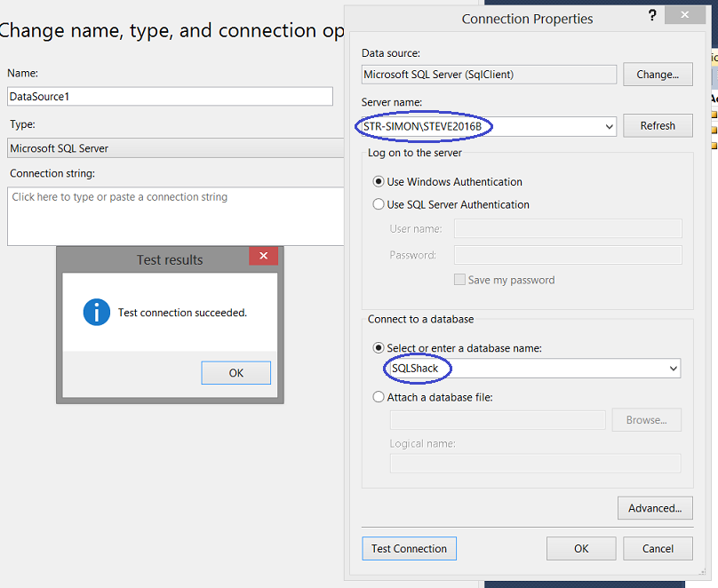Close the Test results dialog

263,256
